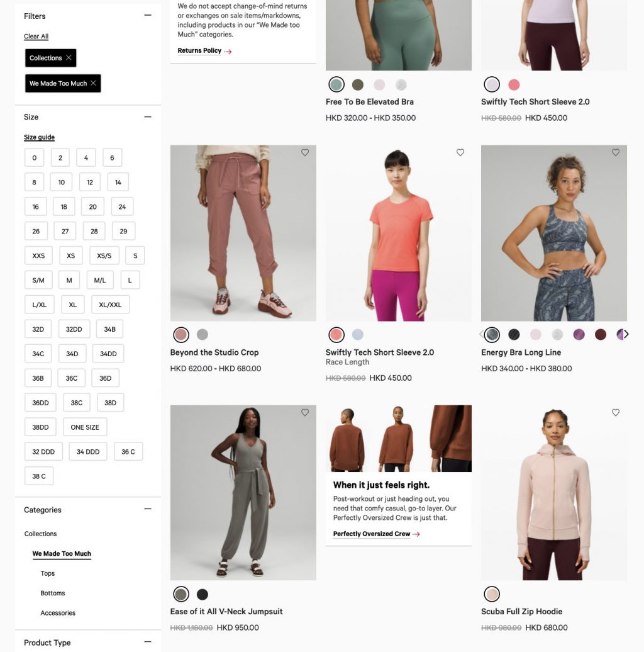Screen dimensions: 644x652
Task: Clear All filters link
Action: point(36,36)
